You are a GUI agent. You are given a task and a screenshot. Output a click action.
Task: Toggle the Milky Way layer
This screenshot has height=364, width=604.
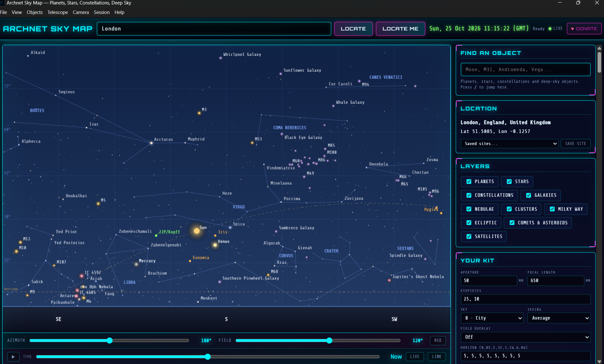tap(552, 209)
